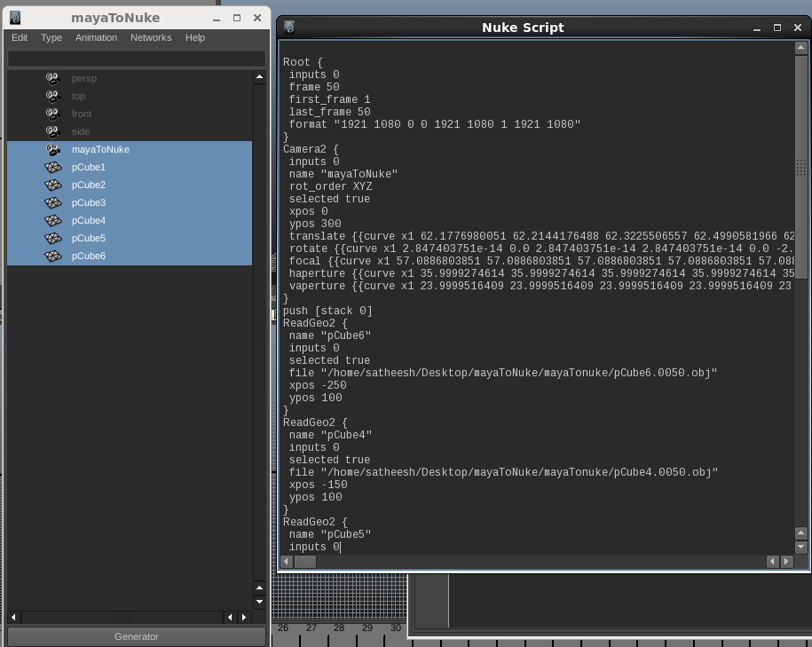Click the 'last_frame 50' script line
Image resolution: width=812 pixels, height=647 pixels.
(329, 112)
